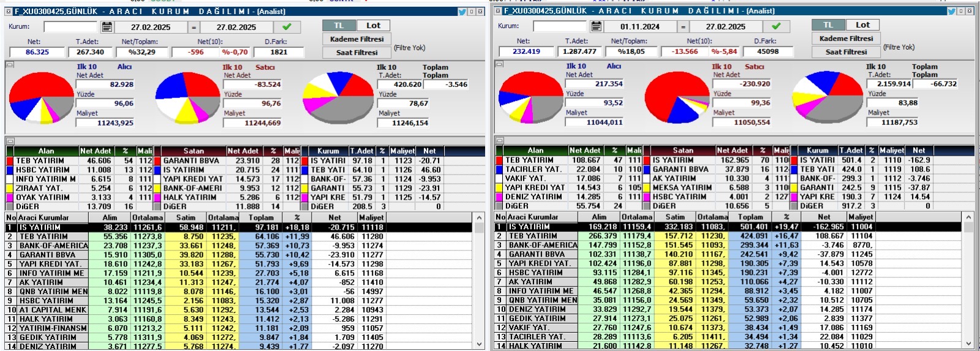Sort by Maliyet column in right lower table
980x351 pixels.
(x=861, y=217)
